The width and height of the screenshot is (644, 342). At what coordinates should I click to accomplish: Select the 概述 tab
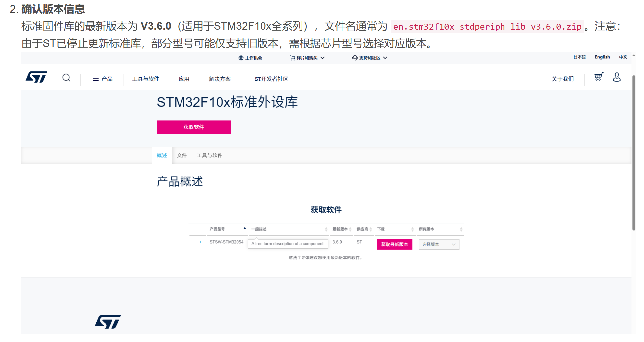coord(162,155)
